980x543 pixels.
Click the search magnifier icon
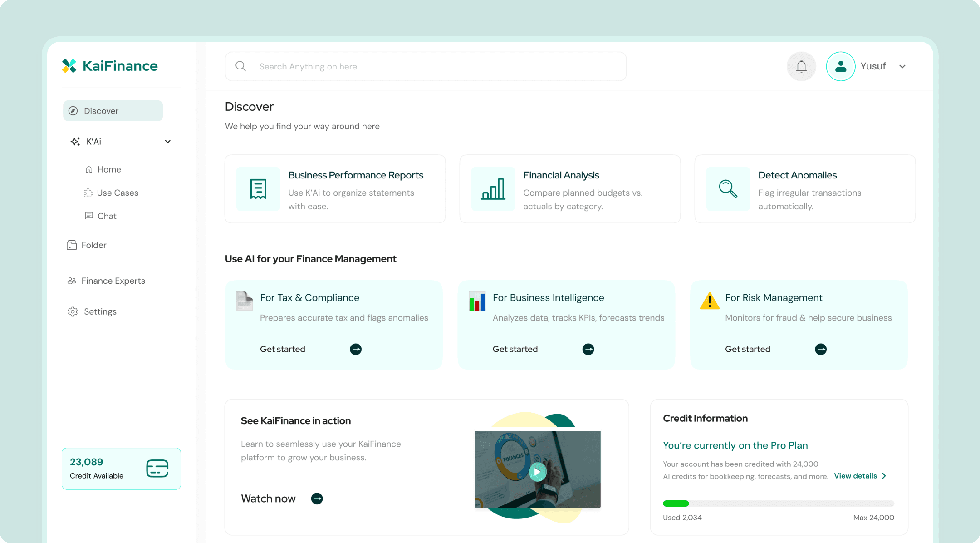click(240, 66)
